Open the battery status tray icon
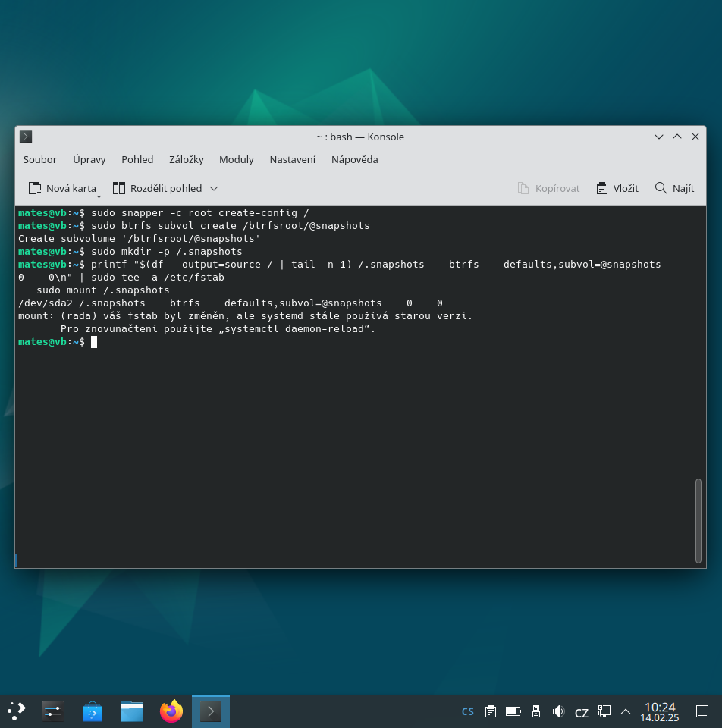The image size is (722, 728). click(x=513, y=711)
